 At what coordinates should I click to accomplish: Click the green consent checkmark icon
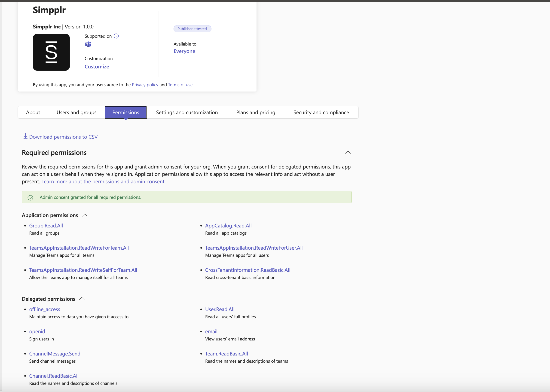coord(30,198)
